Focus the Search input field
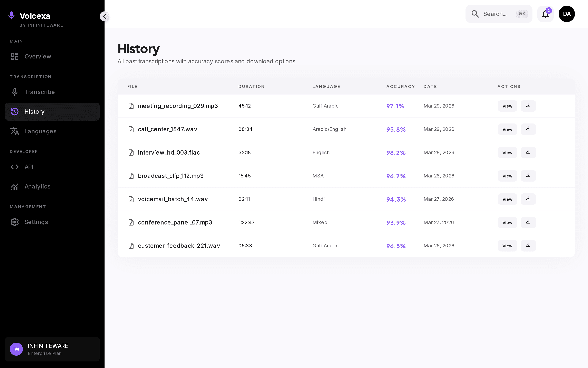588x368 pixels. click(499, 14)
